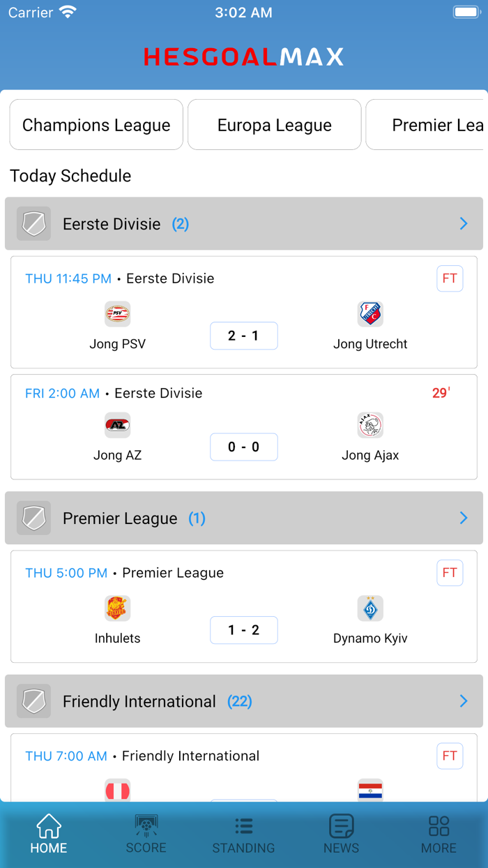Open the Jong PSV vs Jong Utrecht score
Viewport: 488px width, 868px height.
click(243, 336)
